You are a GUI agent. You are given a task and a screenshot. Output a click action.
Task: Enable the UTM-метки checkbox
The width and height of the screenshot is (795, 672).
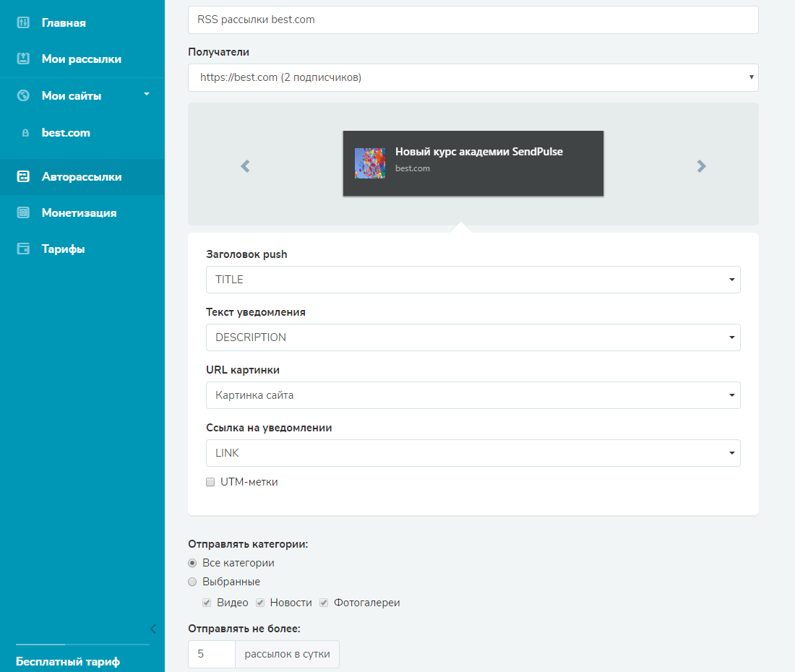pyautogui.click(x=211, y=482)
